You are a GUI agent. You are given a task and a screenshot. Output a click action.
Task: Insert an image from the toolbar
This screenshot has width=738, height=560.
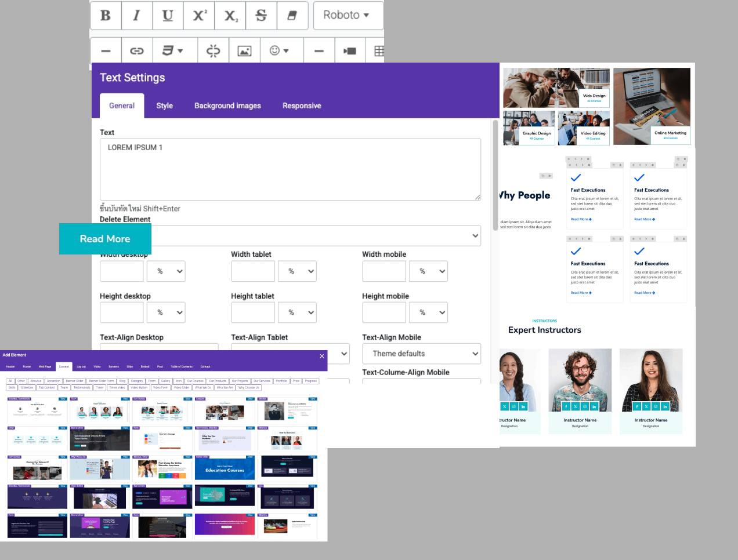(244, 51)
